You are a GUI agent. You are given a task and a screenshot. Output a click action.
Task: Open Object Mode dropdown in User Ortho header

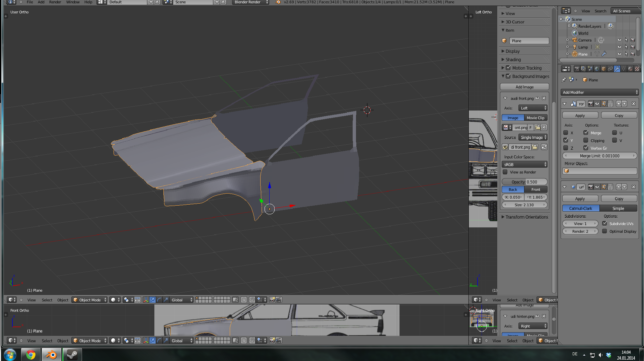tap(89, 300)
